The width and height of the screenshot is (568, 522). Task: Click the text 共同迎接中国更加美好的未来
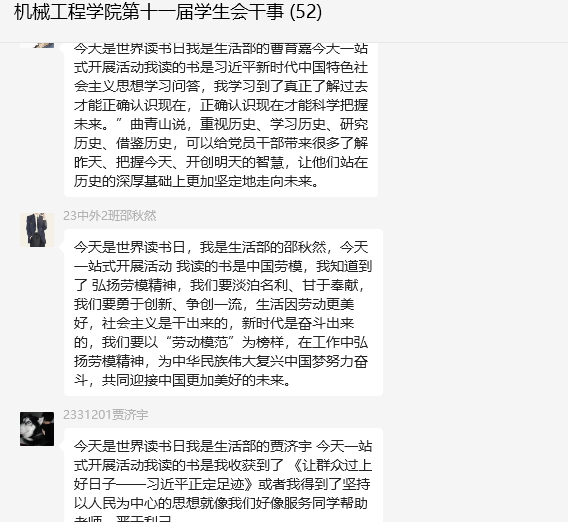(196, 380)
